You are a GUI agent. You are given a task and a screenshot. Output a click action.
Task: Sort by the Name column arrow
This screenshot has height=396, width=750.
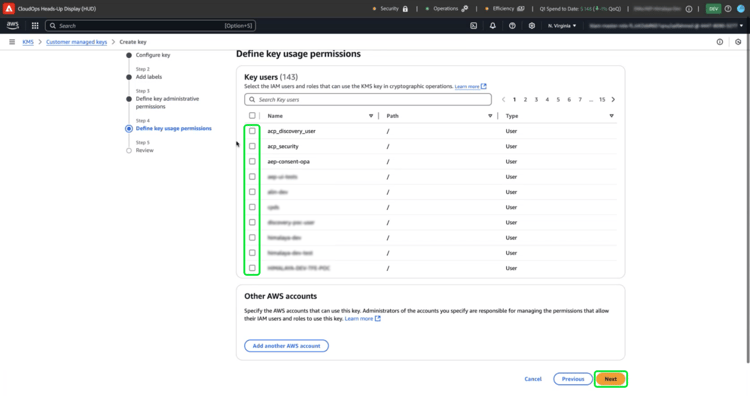click(x=371, y=116)
